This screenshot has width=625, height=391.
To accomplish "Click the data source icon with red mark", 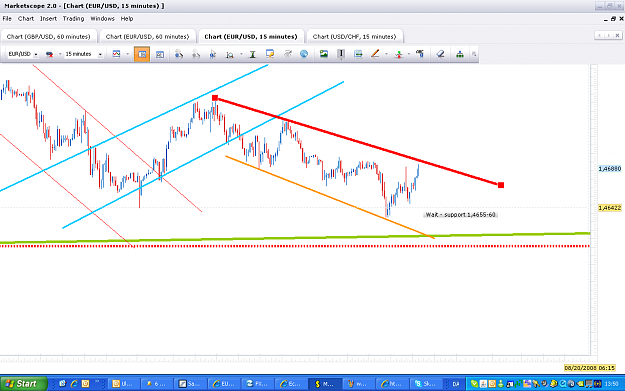I will click(x=49, y=54).
